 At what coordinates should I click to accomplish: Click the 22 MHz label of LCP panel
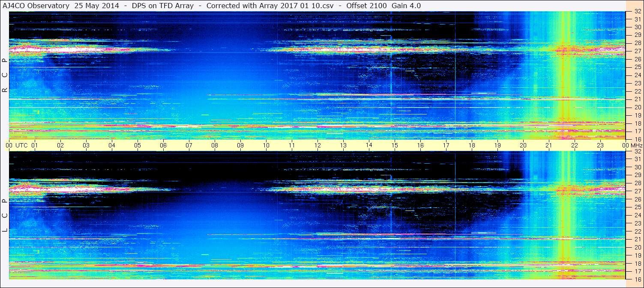pyautogui.click(x=637, y=231)
